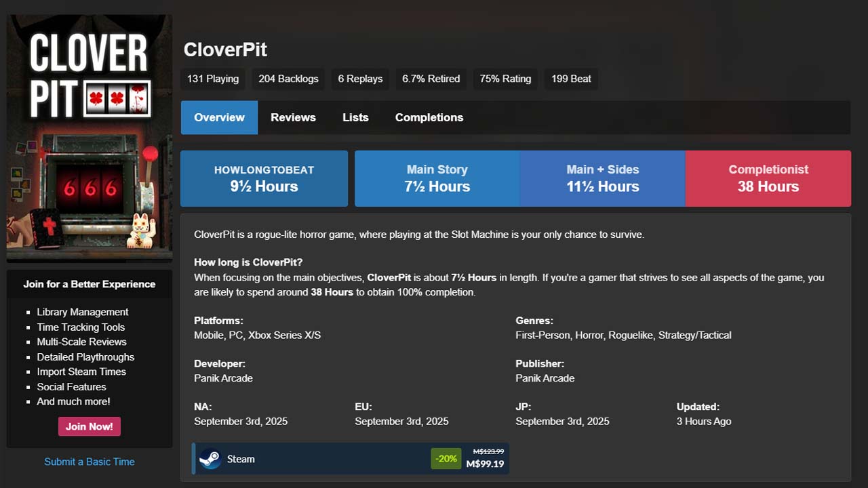
Task: Click the Overview tab
Action: point(219,117)
